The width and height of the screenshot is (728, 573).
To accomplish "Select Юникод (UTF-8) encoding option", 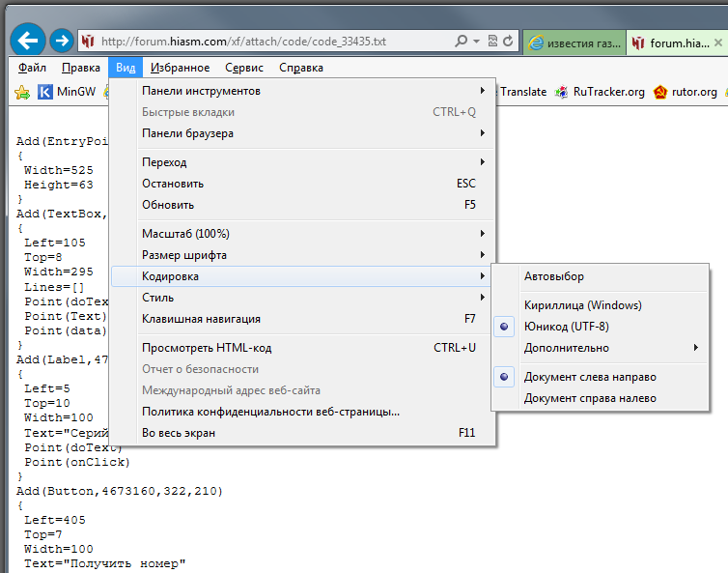I will click(x=566, y=327).
